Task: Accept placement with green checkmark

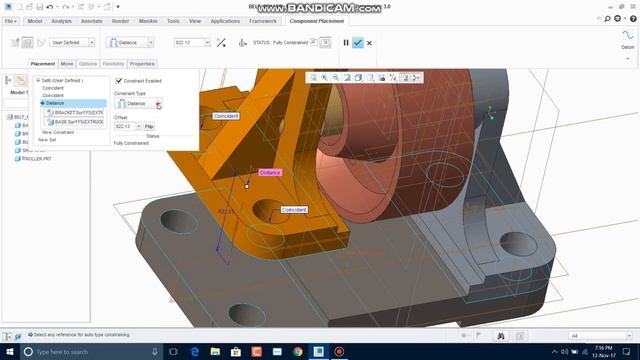Action: click(x=358, y=42)
